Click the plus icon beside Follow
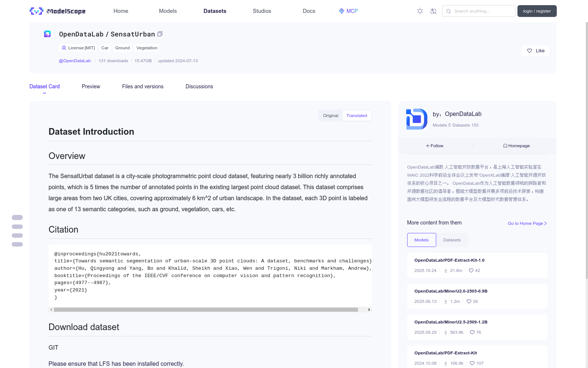The image size is (588, 368). [x=428, y=146]
